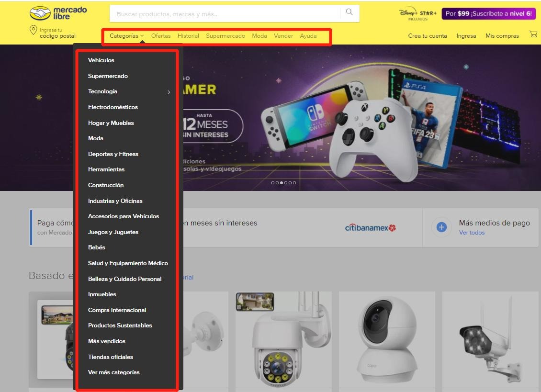
Task: Select Ver más categorías
Action: pyautogui.click(x=113, y=372)
